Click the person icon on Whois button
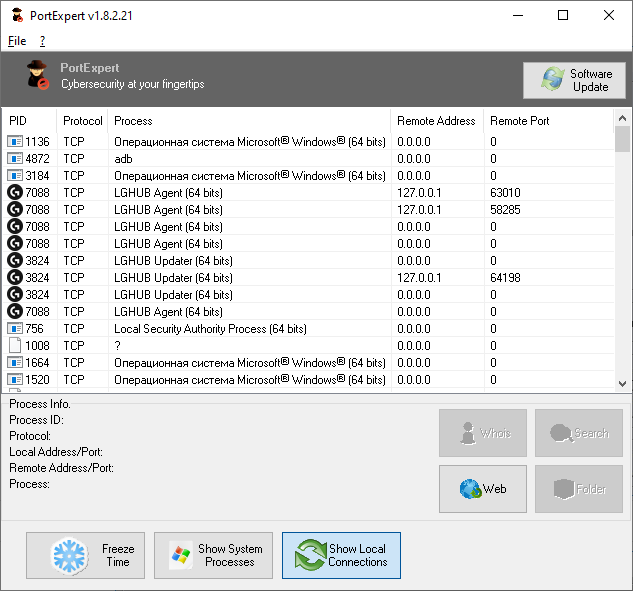Viewport: 633px width, 591px height. pos(468,433)
